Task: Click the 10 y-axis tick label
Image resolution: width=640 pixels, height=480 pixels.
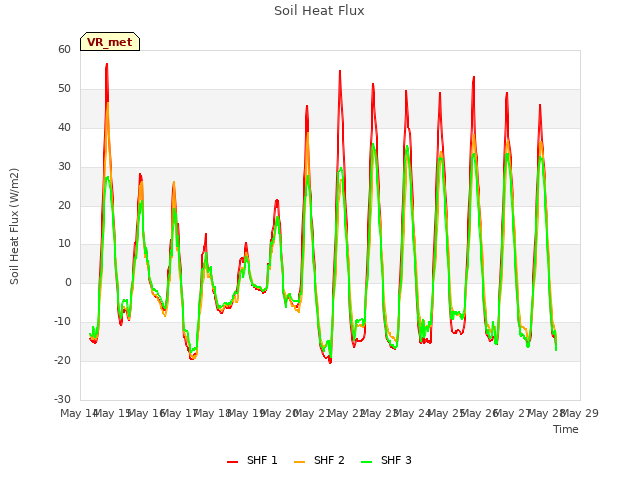Action: click(64, 244)
